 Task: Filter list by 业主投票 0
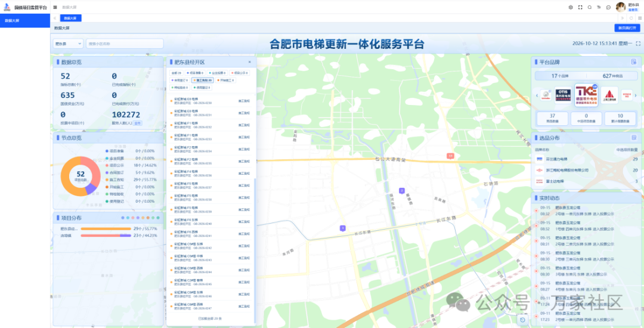point(217,73)
